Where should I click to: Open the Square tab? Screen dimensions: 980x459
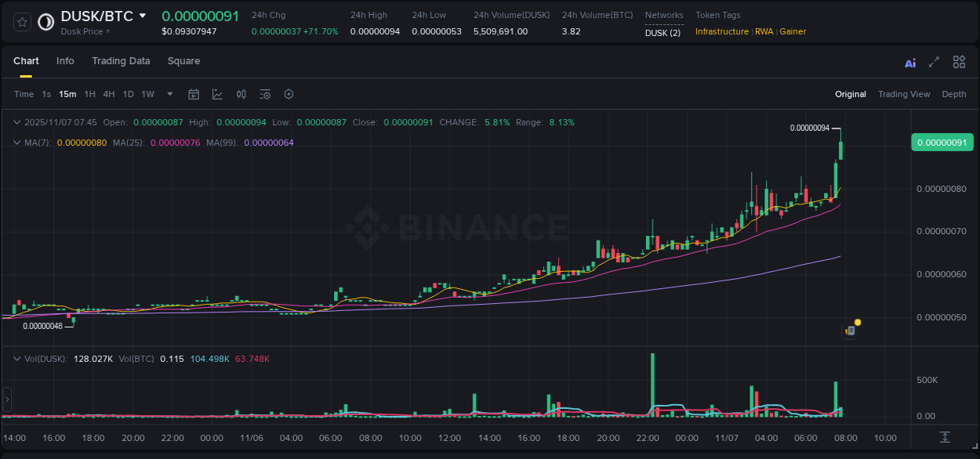click(x=183, y=60)
